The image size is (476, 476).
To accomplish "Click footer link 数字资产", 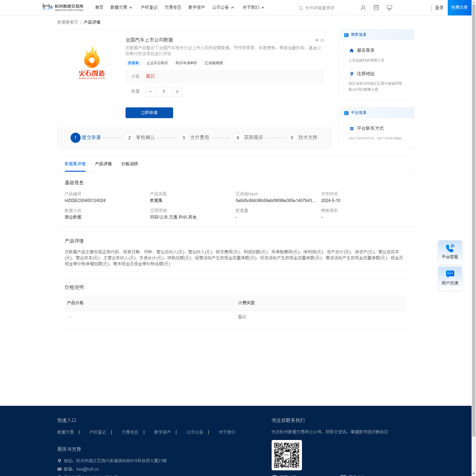I will pos(162,432).
